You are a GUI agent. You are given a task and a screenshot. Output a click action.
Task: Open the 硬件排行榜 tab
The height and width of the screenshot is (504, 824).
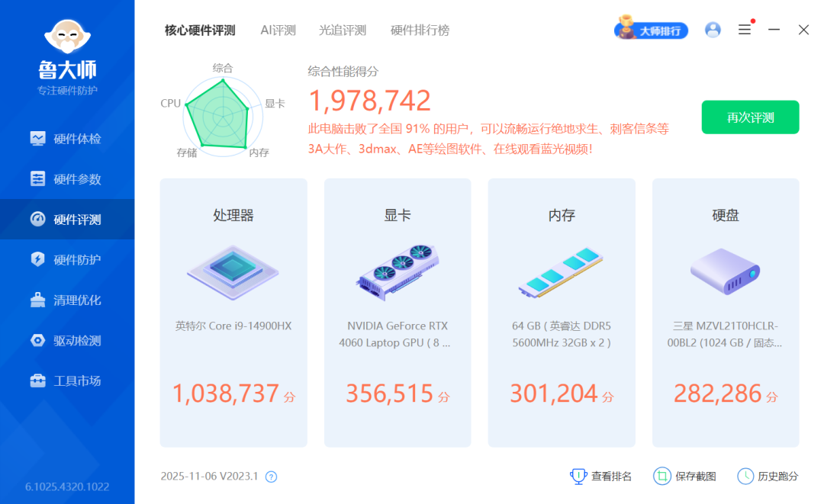coord(418,30)
